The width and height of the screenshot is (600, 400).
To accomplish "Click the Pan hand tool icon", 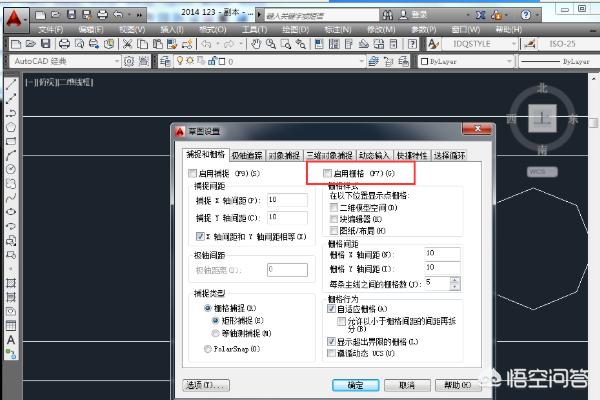I will pos(257,45).
